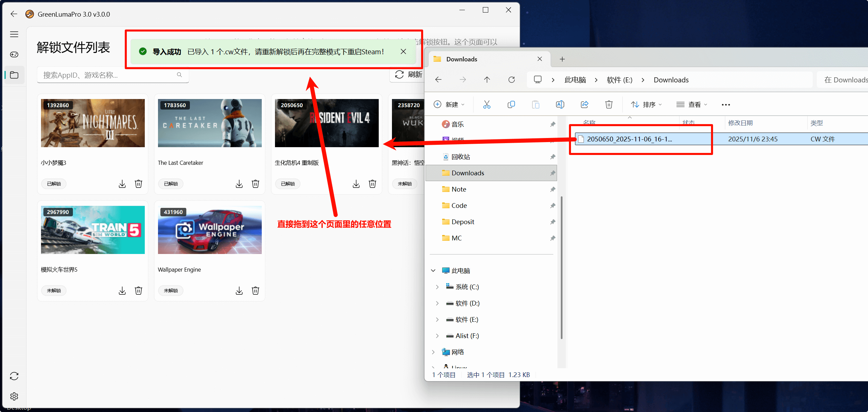Open the hamburger navigation menu
Screen dimensions: 868x412
(14, 34)
